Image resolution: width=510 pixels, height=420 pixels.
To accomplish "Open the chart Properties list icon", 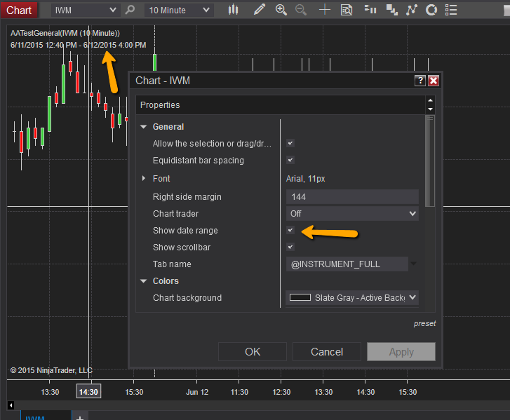I will click(x=451, y=10).
